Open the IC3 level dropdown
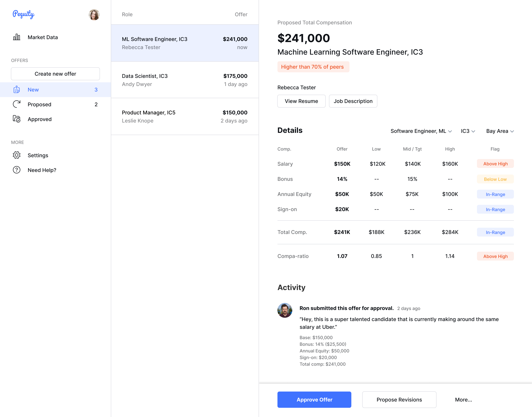 coord(468,131)
